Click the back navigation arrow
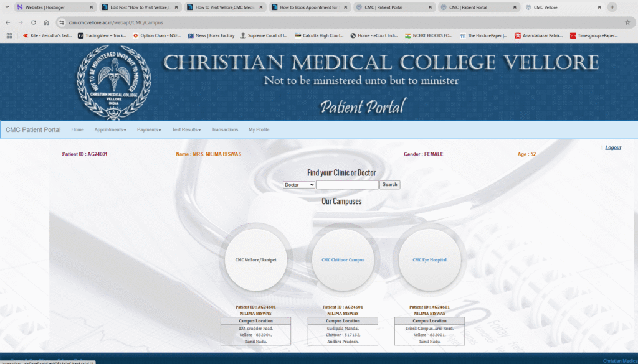This screenshot has height=364, width=638. pos(8,22)
